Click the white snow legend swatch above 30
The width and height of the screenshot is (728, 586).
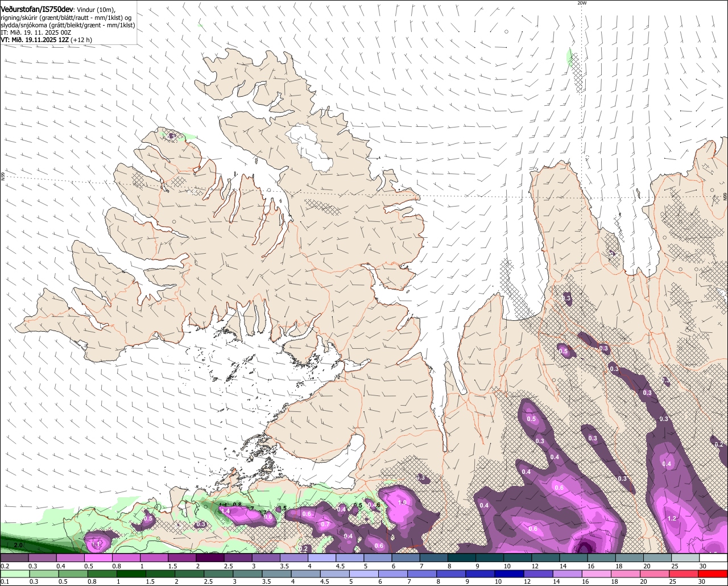(x=714, y=558)
